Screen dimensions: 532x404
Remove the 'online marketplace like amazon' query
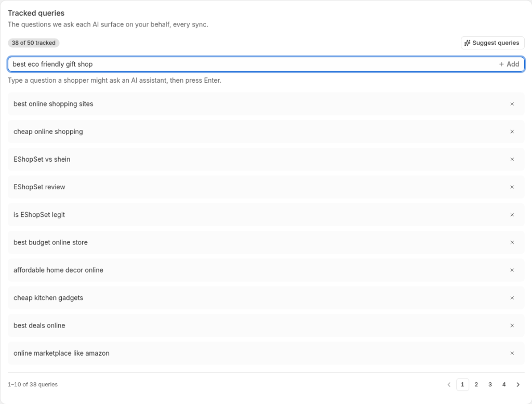[x=512, y=354]
